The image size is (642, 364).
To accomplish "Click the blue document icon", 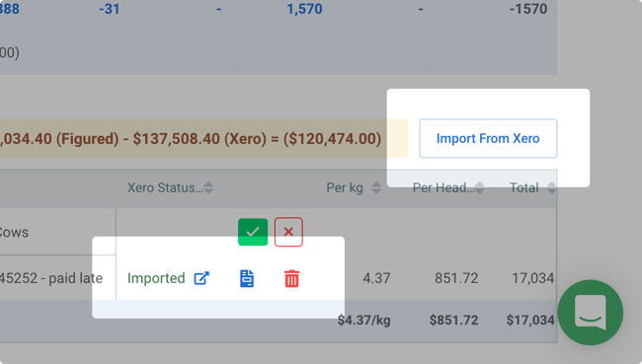I will 247,278.
